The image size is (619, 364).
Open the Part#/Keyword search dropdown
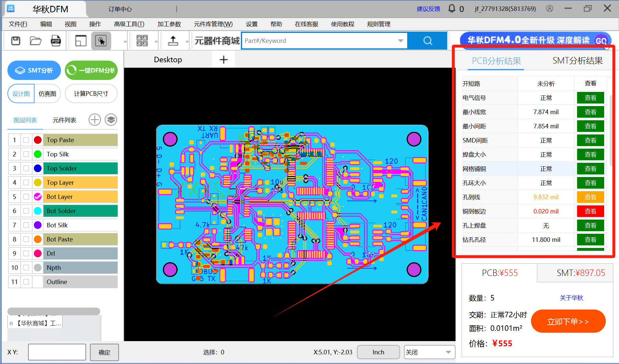point(400,41)
